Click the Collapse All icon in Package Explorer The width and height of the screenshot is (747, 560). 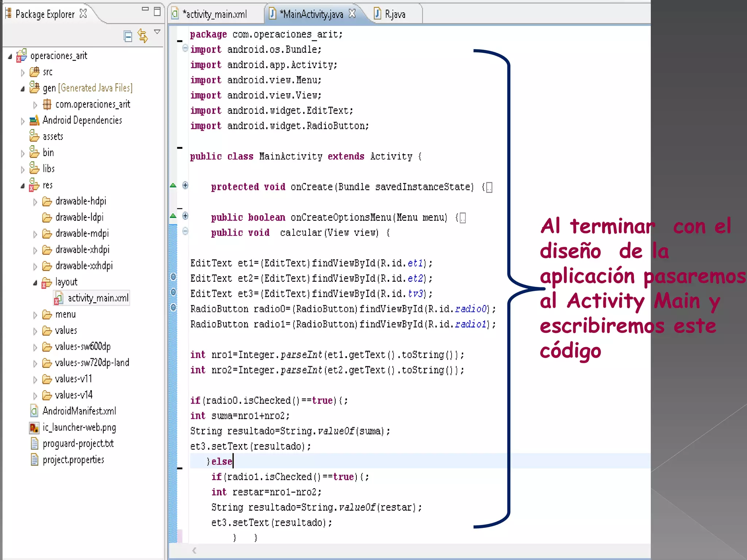(x=128, y=36)
